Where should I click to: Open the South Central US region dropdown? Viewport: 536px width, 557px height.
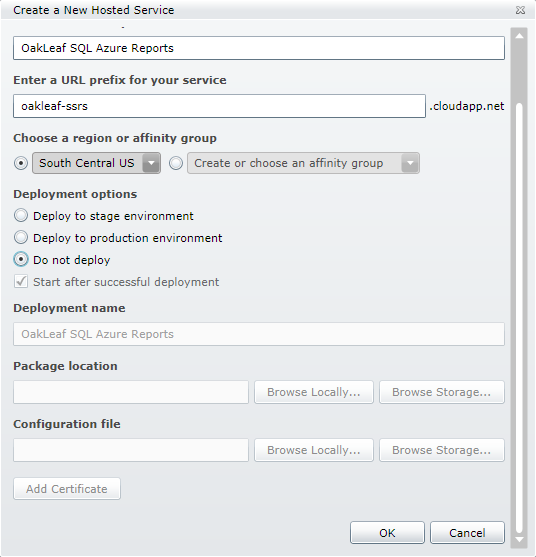(96, 163)
